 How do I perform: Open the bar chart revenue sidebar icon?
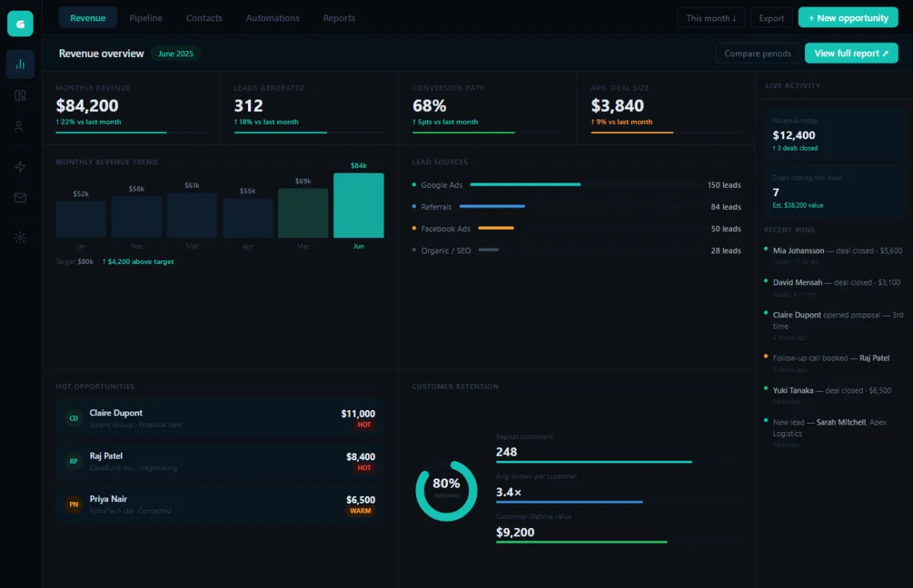pyautogui.click(x=21, y=65)
